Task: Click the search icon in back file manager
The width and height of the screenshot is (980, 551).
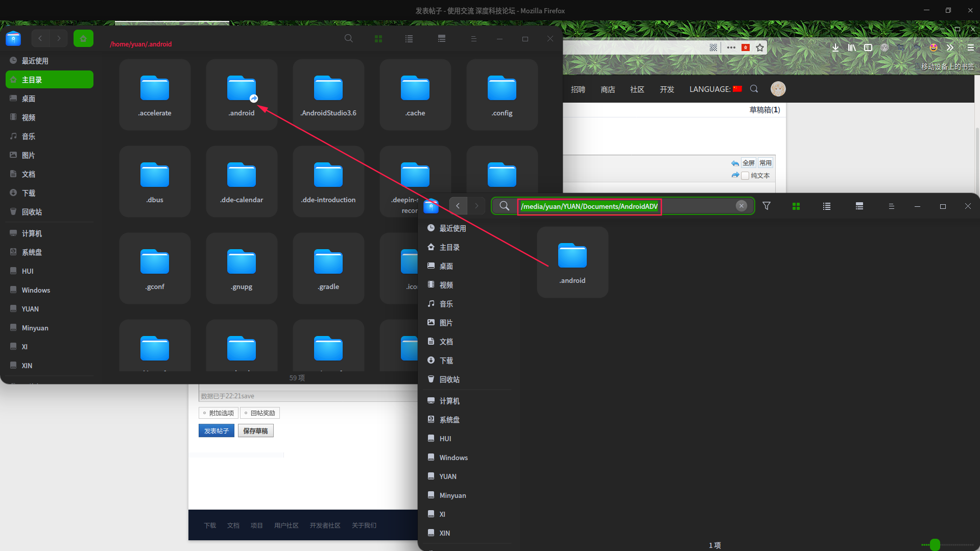Action: 349,39
